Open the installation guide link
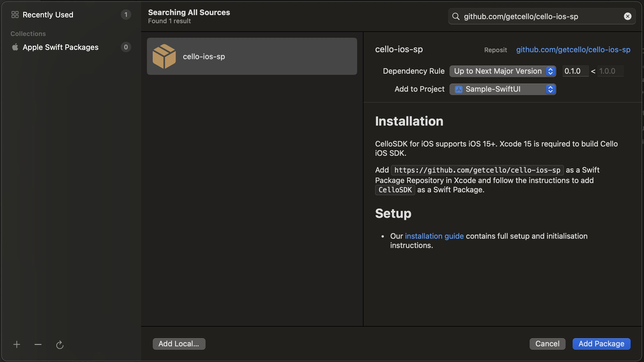 pyautogui.click(x=434, y=236)
